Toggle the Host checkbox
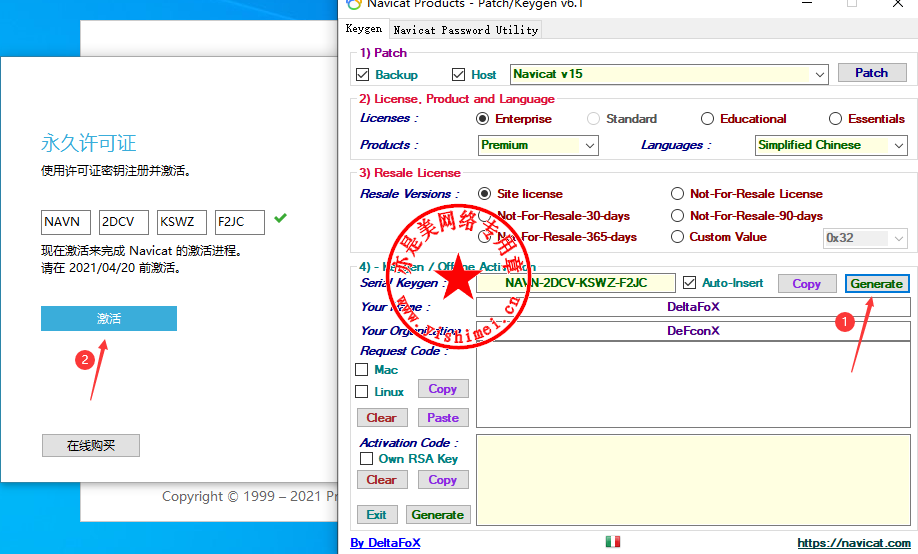The height and width of the screenshot is (554, 918). click(x=458, y=74)
